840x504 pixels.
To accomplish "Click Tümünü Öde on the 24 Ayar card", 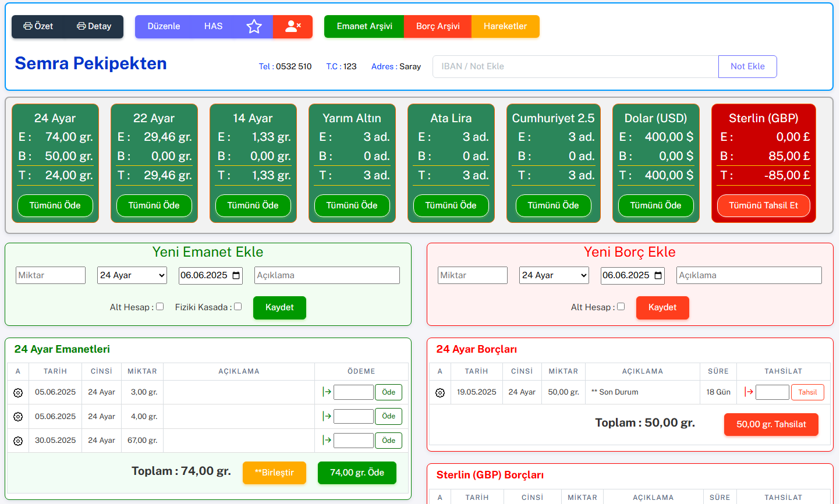I will point(55,205).
